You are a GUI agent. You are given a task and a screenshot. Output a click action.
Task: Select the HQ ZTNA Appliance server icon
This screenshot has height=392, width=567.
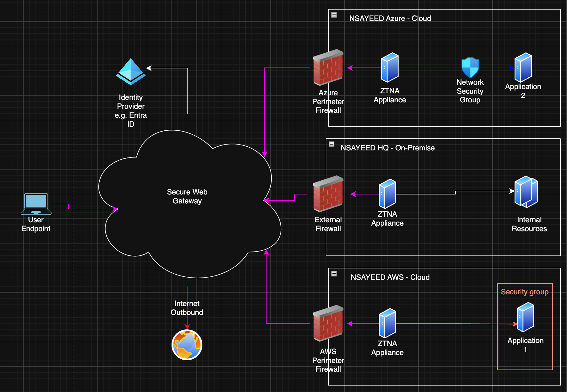point(387,194)
